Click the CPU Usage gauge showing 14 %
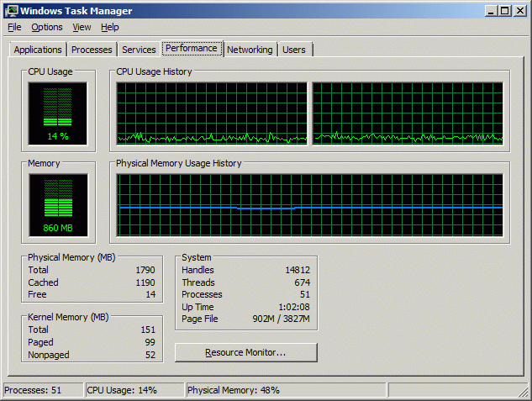Image resolution: width=532 pixels, height=401 pixels. click(x=57, y=113)
